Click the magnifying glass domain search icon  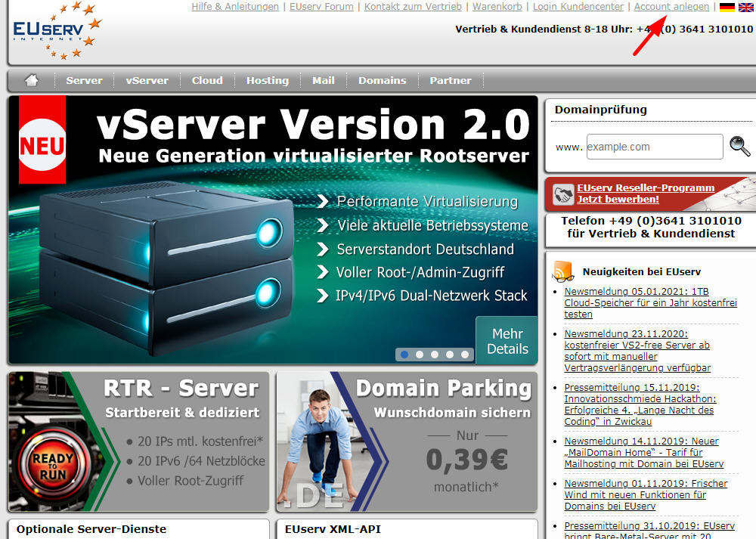click(739, 146)
